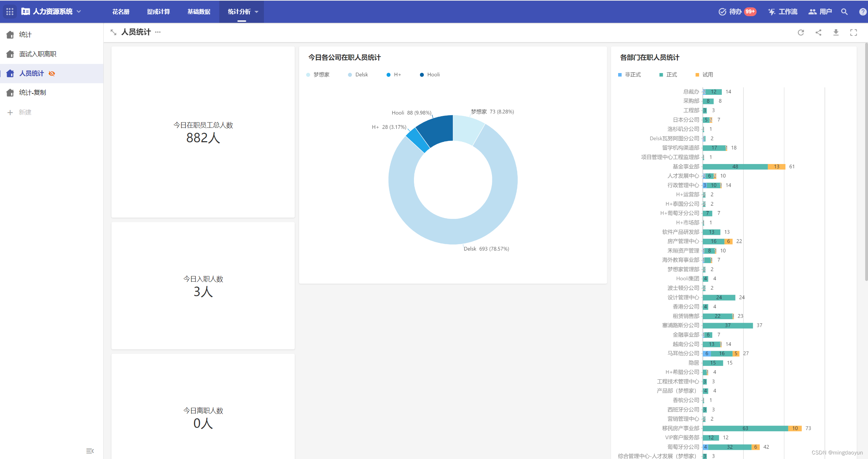Click the 设计管理中心 bar 24

tap(719, 297)
